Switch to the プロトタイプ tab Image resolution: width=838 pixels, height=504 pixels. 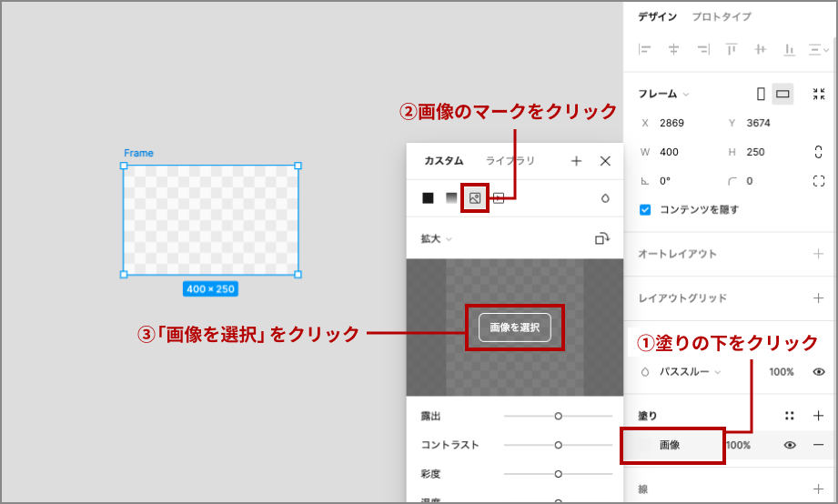tap(721, 17)
